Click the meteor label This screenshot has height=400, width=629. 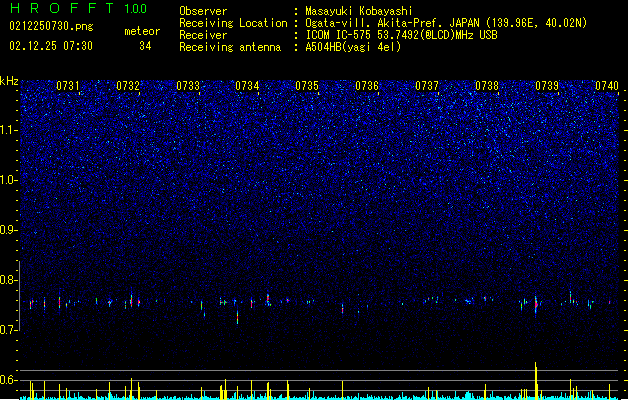[142, 31]
